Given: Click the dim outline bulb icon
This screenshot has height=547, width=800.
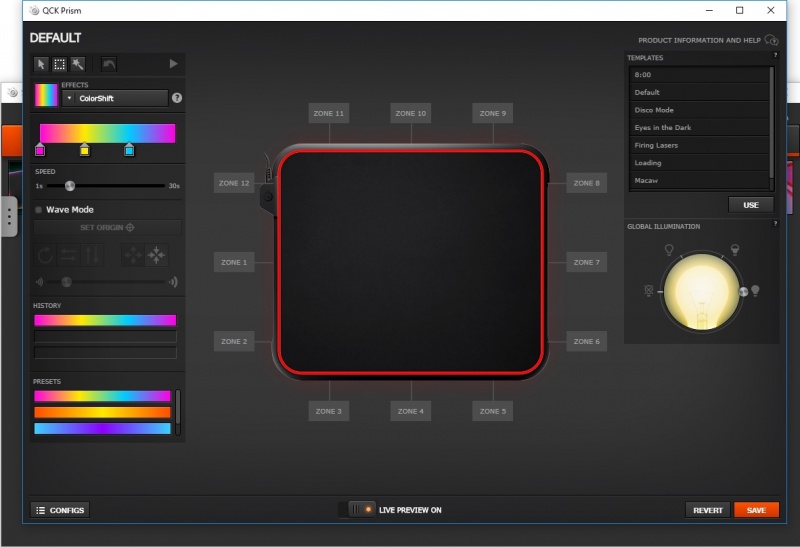Looking at the screenshot, I should pyautogui.click(x=669, y=250).
